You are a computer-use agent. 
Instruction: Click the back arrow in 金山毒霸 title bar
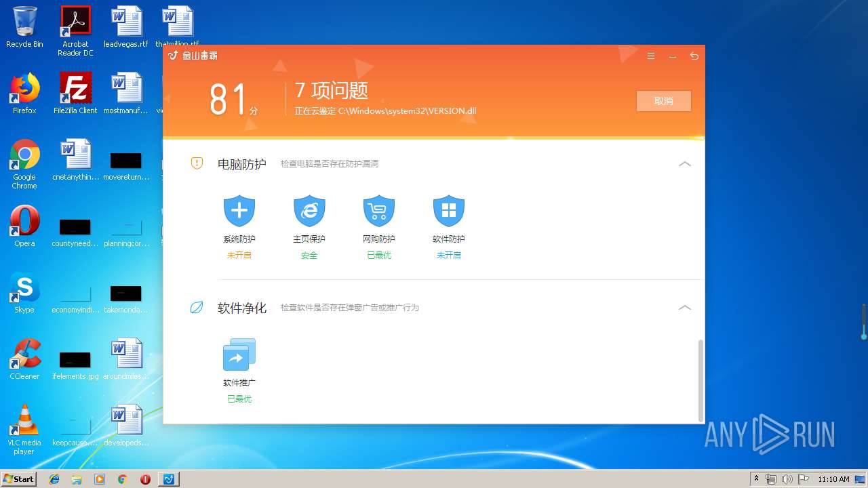[x=694, y=56]
